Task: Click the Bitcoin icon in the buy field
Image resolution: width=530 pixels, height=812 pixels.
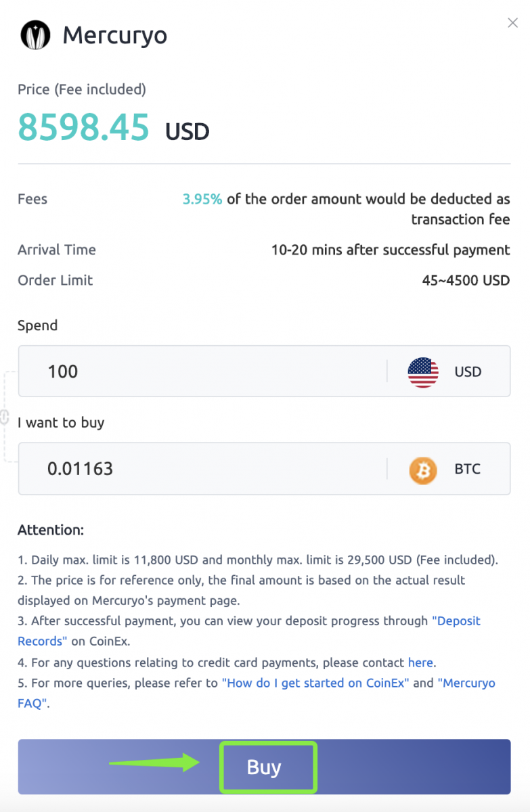Action: 423,468
